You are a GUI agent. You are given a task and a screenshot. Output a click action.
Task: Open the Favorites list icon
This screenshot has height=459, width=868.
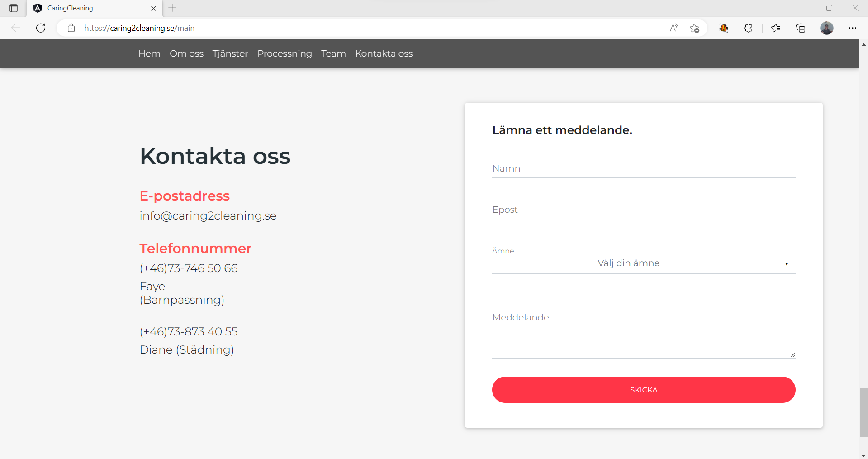776,28
